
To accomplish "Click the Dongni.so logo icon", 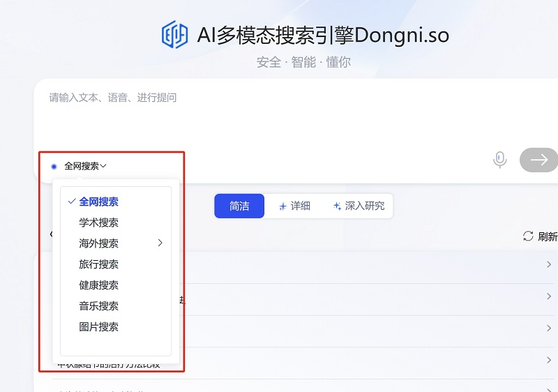I will [x=175, y=34].
